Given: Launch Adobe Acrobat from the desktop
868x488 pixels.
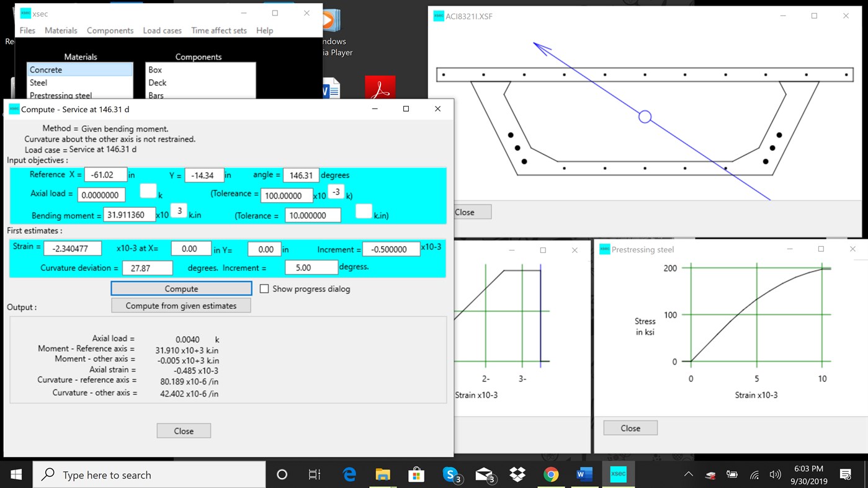Looking at the screenshot, I should 380,86.
